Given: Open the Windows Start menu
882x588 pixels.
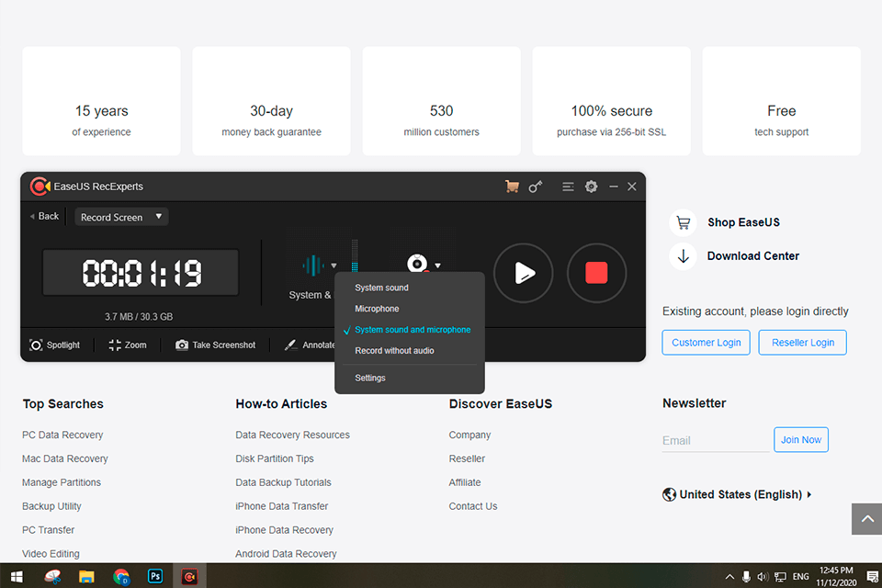Looking at the screenshot, I should 17,577.
